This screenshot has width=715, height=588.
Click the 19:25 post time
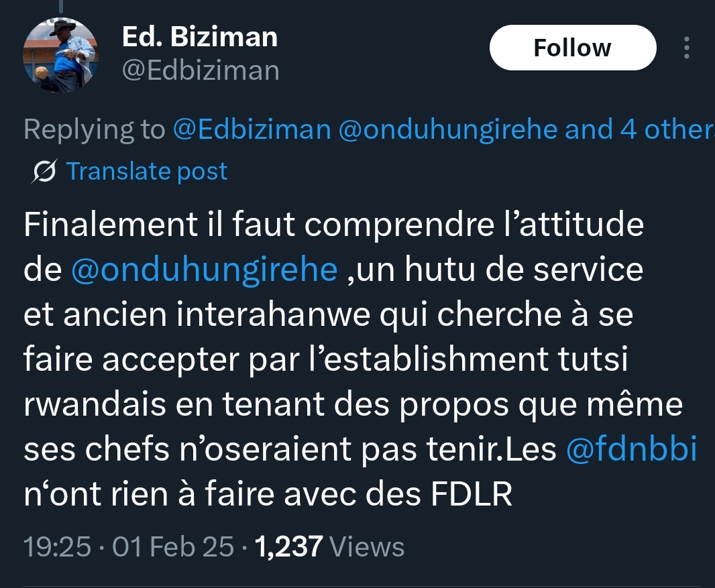pos(57,547)
